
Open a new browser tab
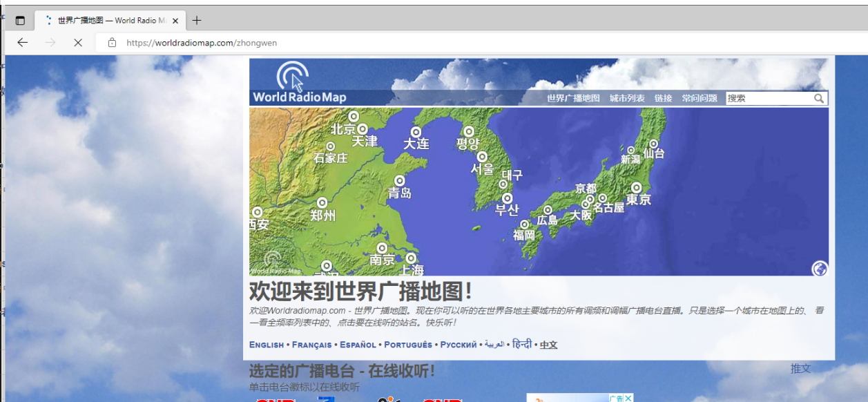coord(197,21)
